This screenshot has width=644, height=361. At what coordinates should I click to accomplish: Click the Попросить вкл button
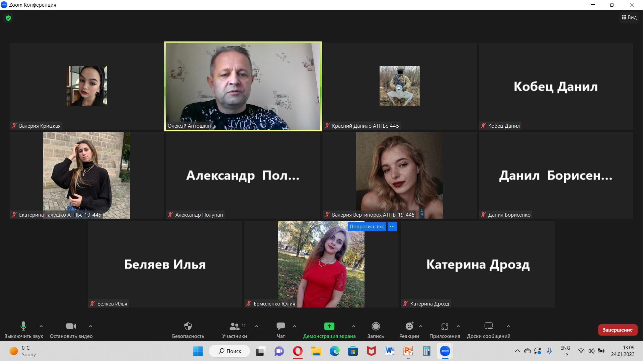pyautogui.click(x=367, y=227)
